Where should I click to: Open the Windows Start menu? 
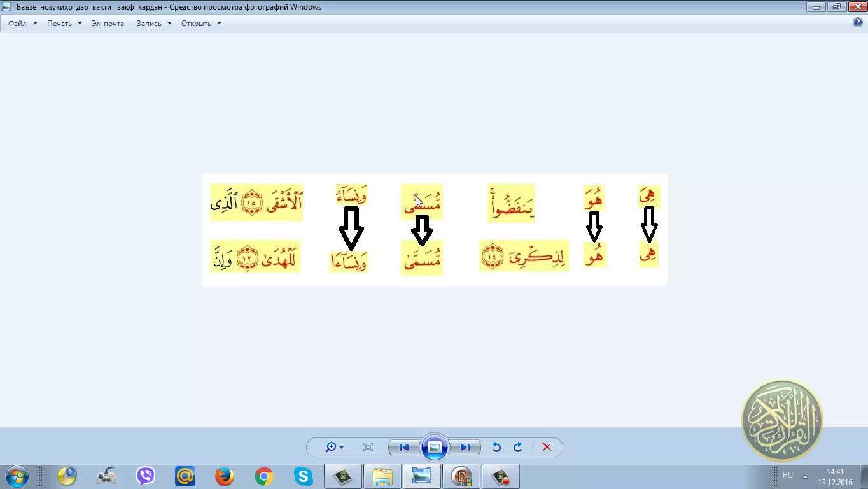coord(17,476)
